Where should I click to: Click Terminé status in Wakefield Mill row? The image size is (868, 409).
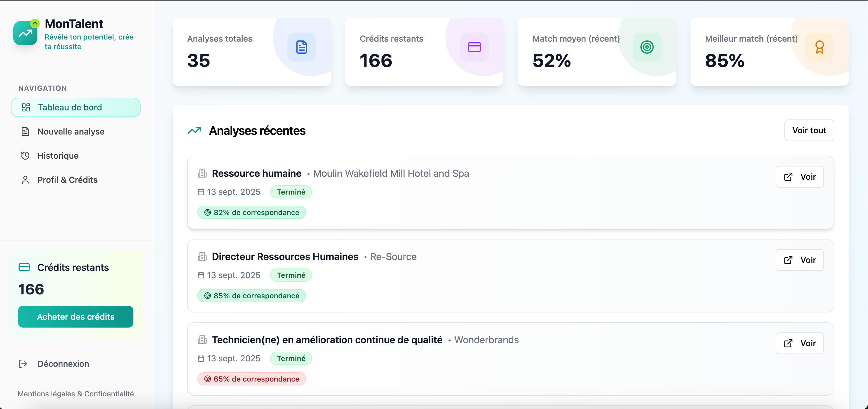(291, 192)
